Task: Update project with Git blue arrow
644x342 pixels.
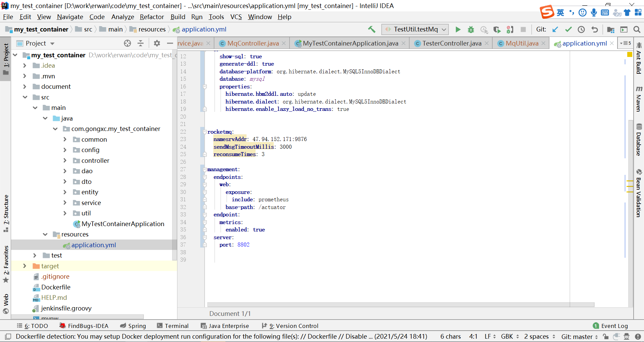Action: 555,29
